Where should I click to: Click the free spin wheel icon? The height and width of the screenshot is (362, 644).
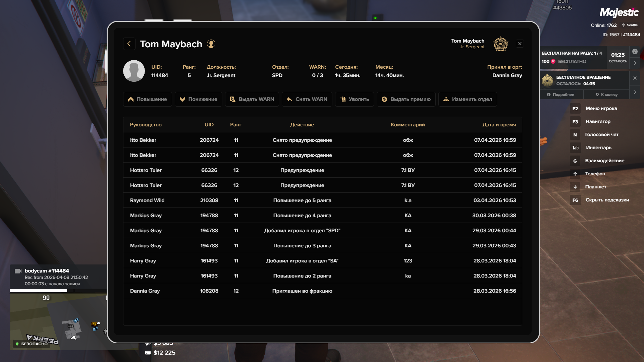547,80
